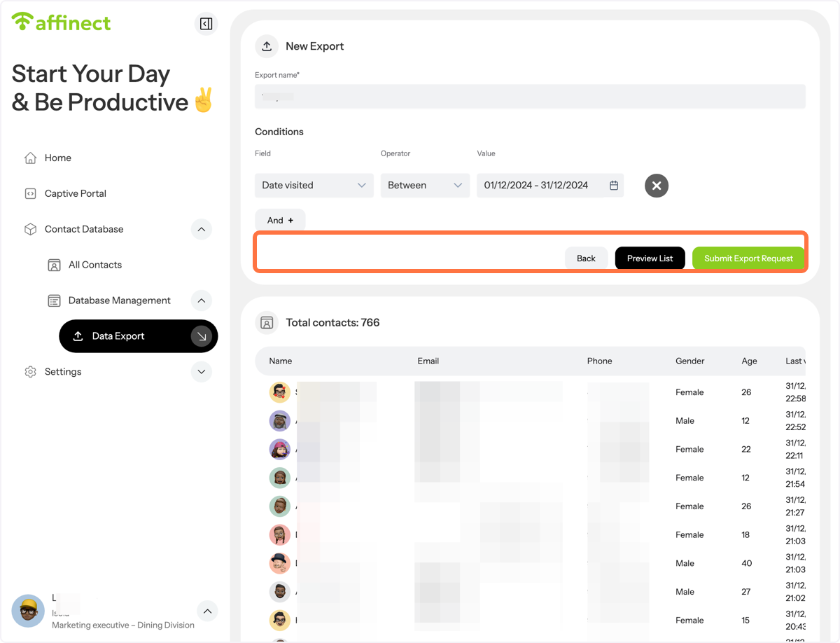The image size is (840, 643).
Task: Click the Captive Portal code icon
Action: click(30, 193)
